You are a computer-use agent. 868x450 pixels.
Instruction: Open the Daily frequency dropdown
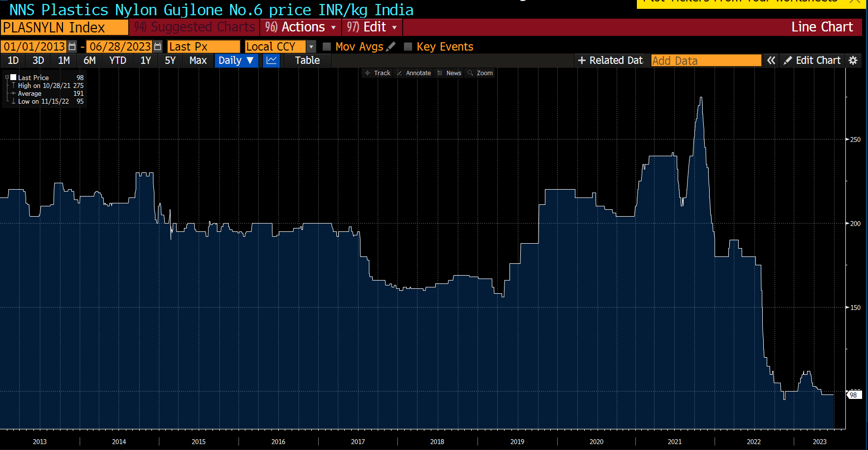click(x=236, y=60)
